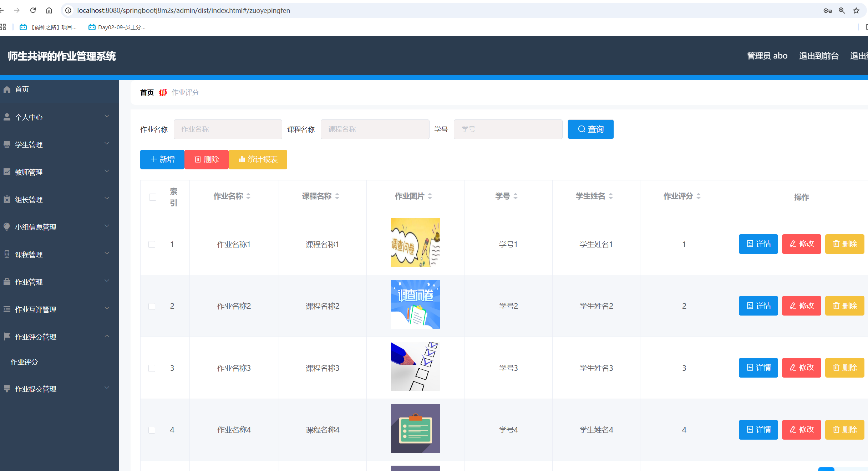
Task: Click the browser back arrow
Action: click(x=2, y=10)
